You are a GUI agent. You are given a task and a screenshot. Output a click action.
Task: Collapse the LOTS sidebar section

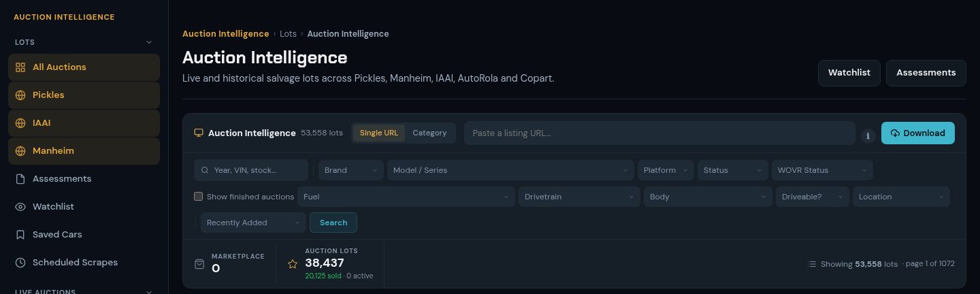[84, 42]
